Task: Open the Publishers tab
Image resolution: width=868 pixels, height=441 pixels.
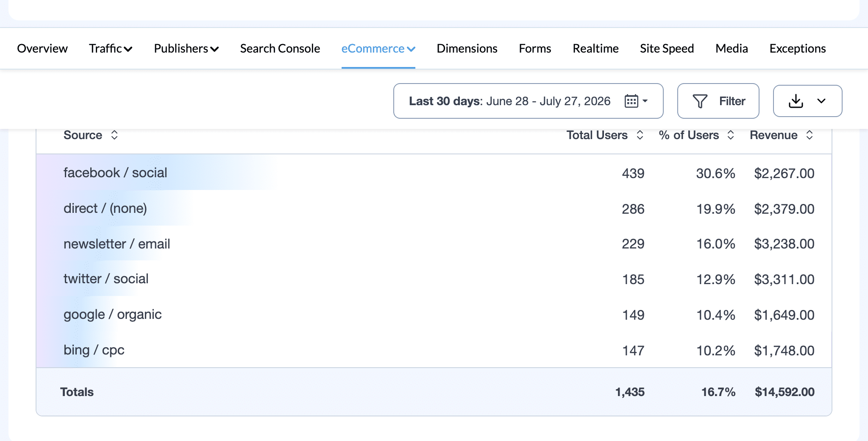Action: coord(186,48)
